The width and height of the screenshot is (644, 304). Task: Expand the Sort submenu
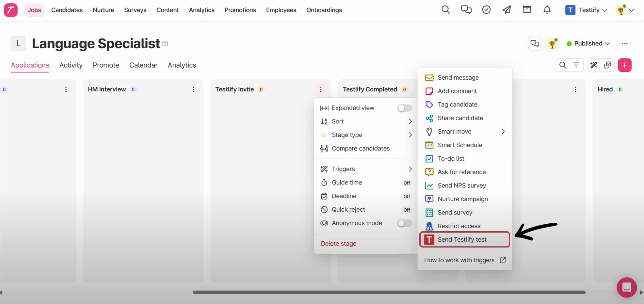pyautogui.click(x=366, y=121)
